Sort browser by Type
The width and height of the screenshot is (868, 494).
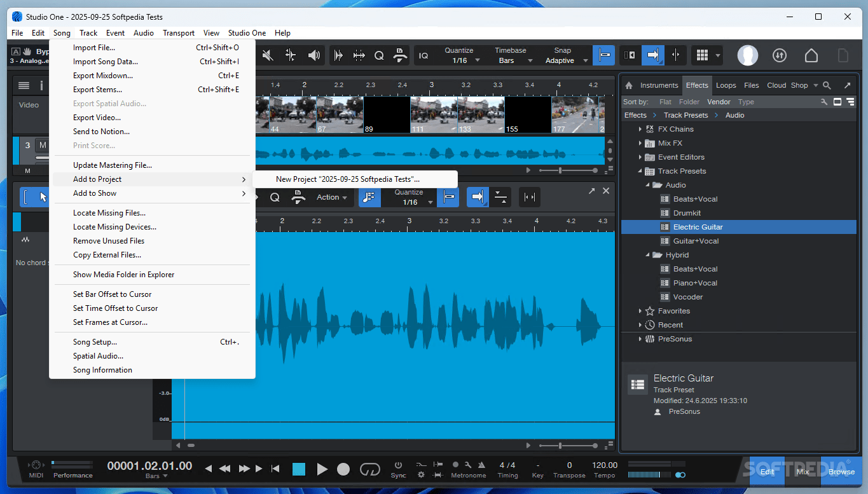coord(746,102)
